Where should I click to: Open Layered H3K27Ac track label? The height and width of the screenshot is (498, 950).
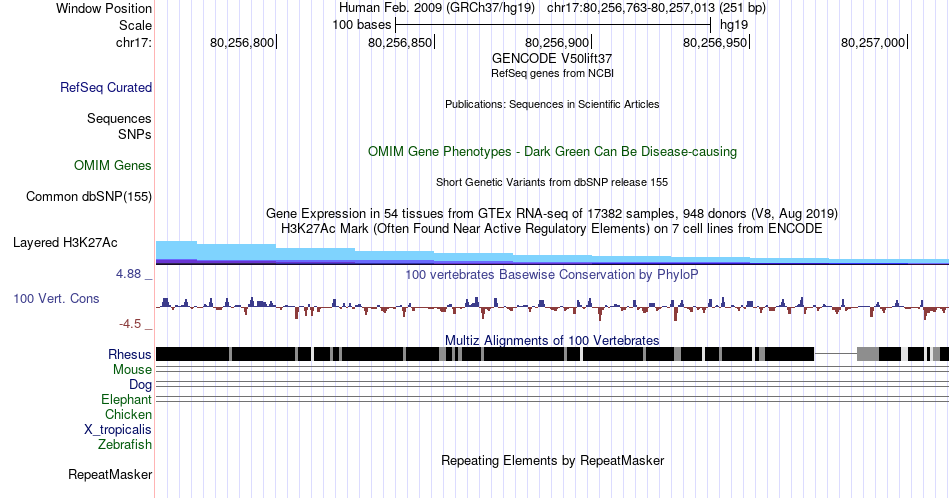[65, 242]
